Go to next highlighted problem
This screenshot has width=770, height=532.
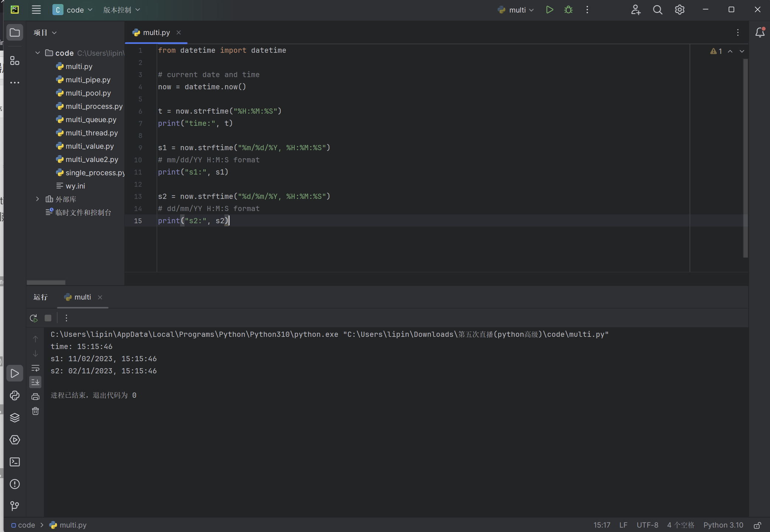click(742, 51)
